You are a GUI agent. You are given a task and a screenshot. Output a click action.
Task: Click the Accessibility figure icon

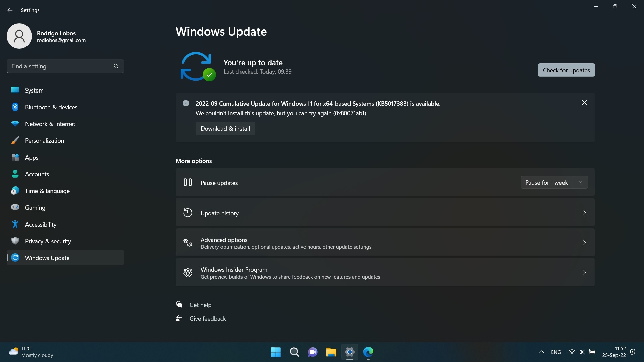[15, 224]
